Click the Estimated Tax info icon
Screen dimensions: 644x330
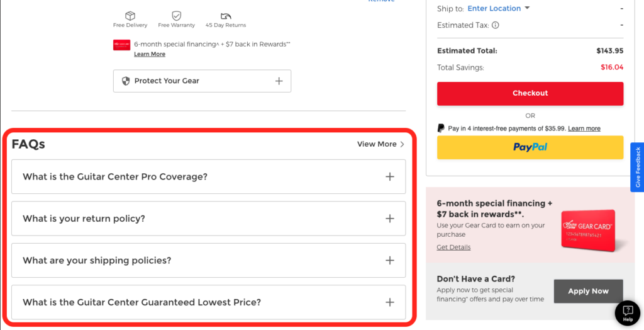(x=496, y=25)
